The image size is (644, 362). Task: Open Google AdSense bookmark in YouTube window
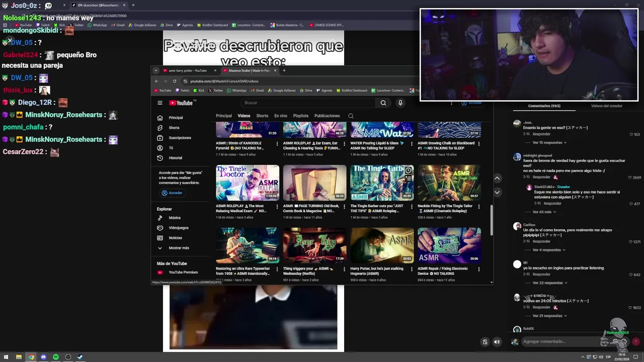(x=282, y=90)
